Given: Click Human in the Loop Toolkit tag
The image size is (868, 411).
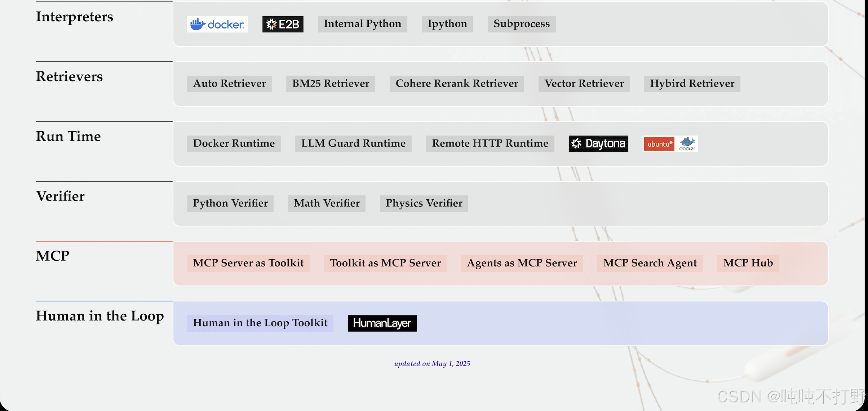Looking at the screenshot, I should click(260, 323).
